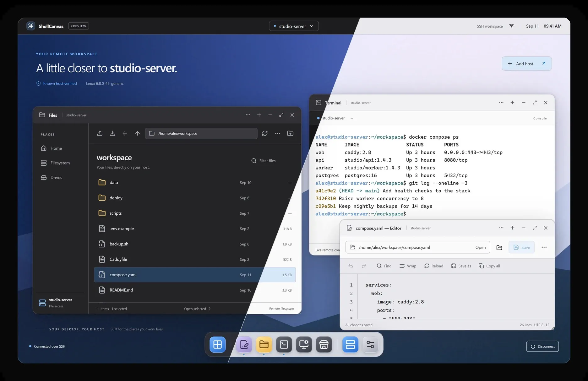Open Files window title bar options menu
This screenshot has height=381, width=588.
coord(248,115)
